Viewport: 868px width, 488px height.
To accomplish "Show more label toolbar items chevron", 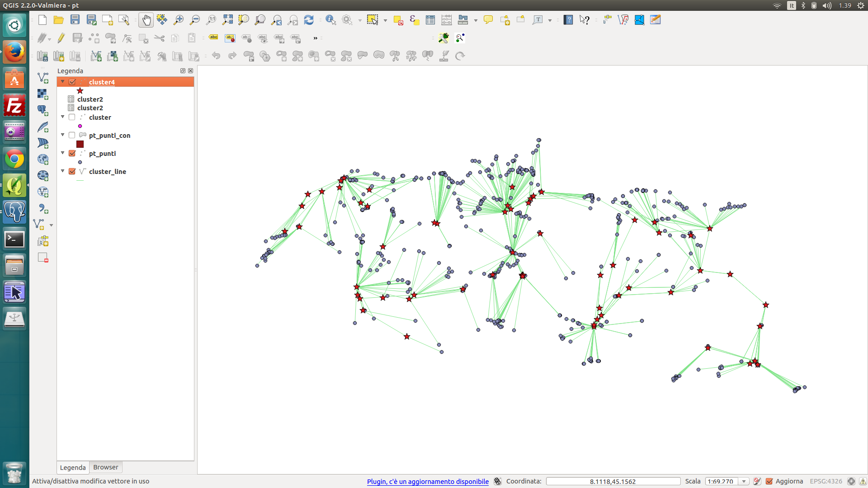I will [x=316, y=38].
